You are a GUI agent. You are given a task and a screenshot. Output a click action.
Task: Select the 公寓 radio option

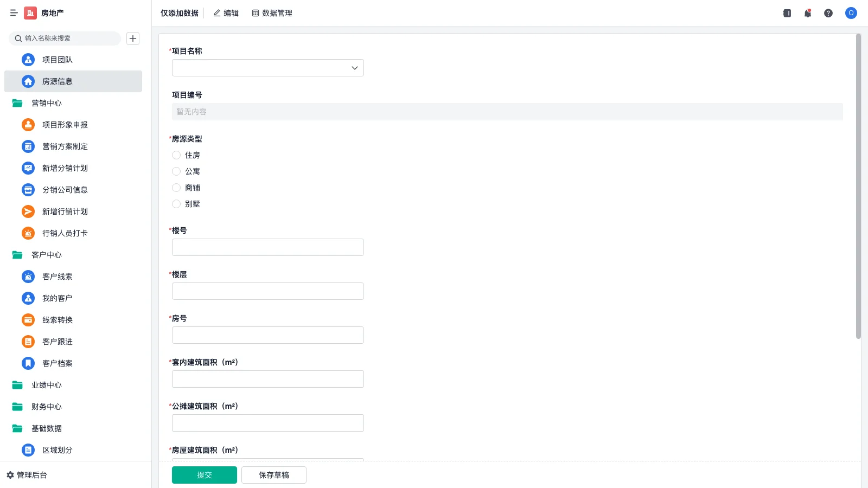click(x=176, y=171)
